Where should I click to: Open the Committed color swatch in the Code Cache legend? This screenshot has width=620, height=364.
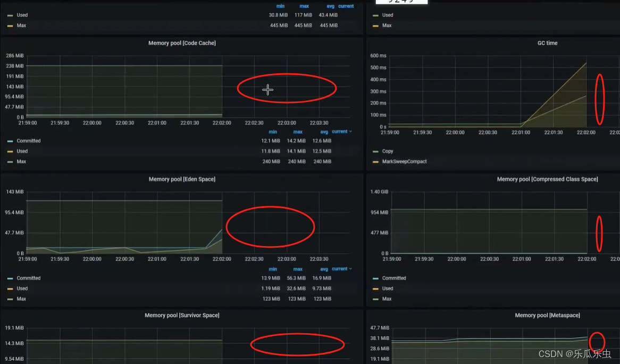tap(10, 141)
